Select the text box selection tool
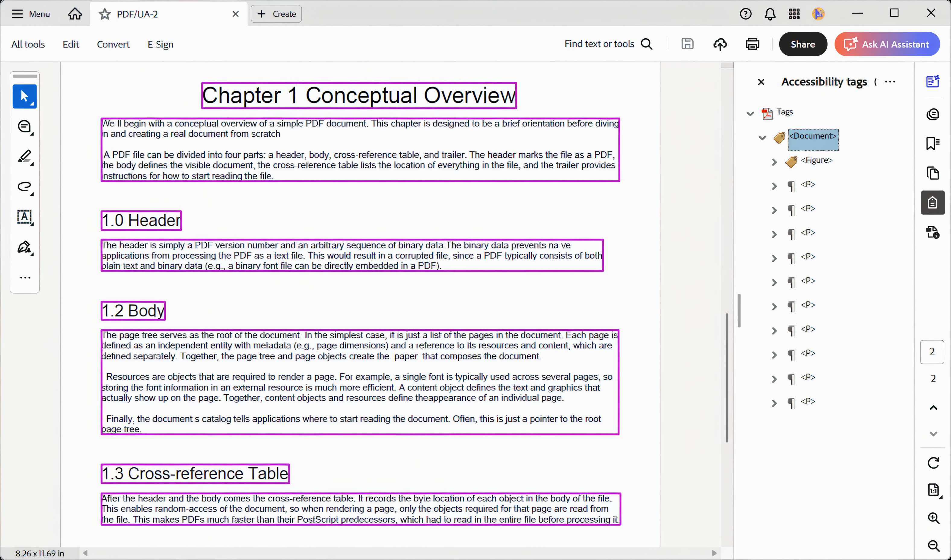Image resolution: width=951 pixels, height=560 pixels. 24,217
